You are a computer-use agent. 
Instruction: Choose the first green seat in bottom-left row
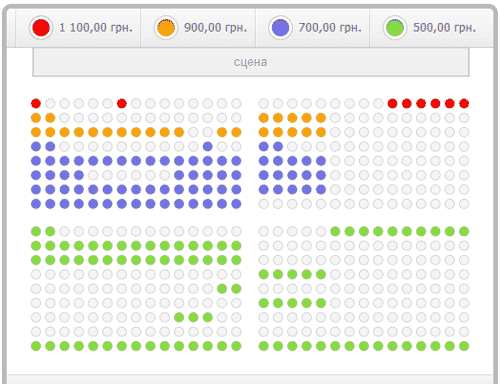point(36,346)
